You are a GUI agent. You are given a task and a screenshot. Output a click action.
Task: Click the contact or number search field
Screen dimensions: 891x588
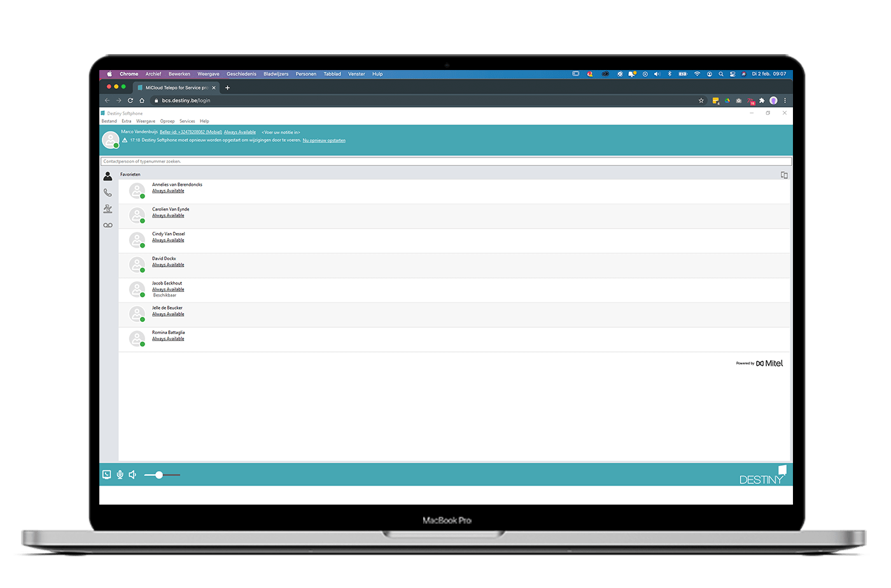pos(446,162)
